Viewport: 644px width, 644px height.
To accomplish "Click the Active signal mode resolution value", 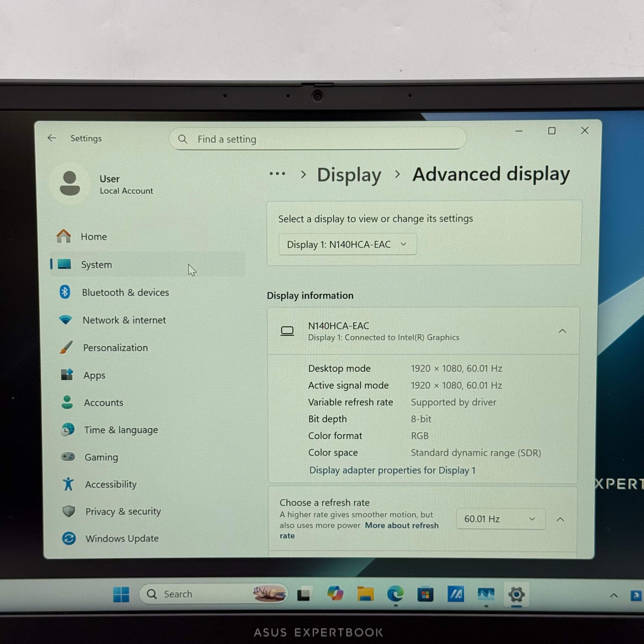I will point(456,385).
